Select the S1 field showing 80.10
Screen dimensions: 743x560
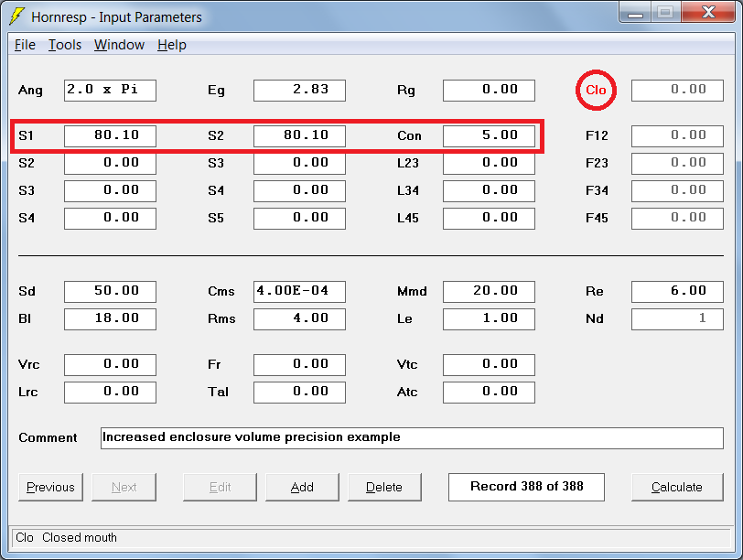[110, 136]
